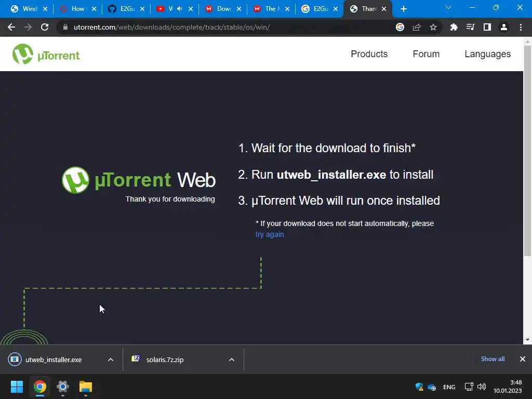View site information via lock icon
Screen dimensions: 532x399
[x=65, y=27]
